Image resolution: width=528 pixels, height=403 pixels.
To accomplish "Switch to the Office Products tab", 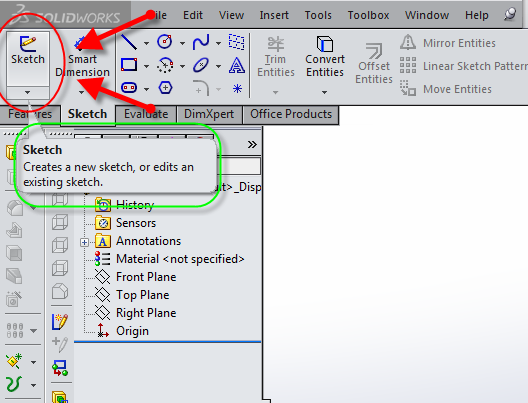I will click(291, 114).
